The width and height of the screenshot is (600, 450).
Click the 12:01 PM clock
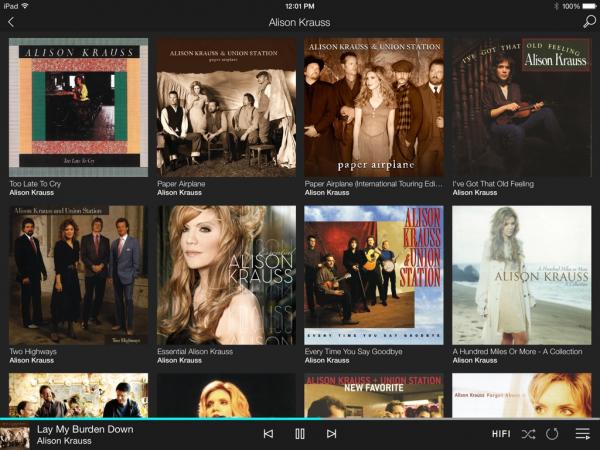[300, 6]
